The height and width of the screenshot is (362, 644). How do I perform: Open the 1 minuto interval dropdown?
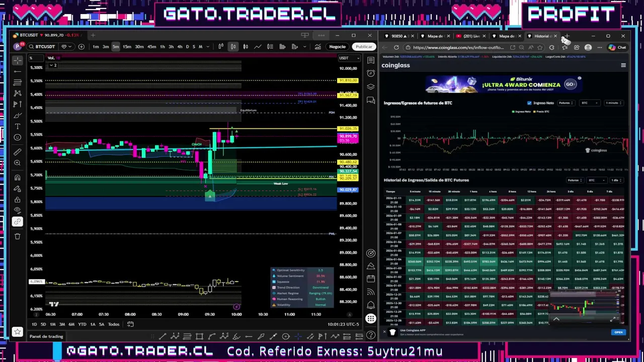[613, 103]
